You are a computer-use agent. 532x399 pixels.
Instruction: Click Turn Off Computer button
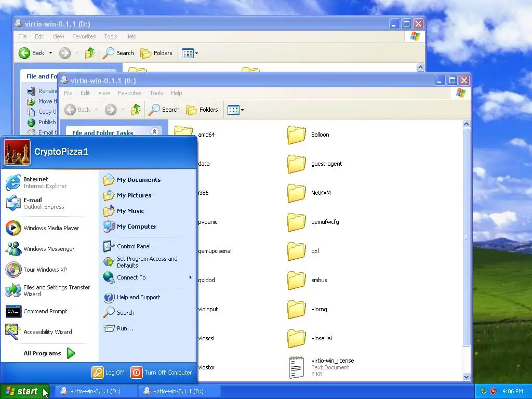162,373
